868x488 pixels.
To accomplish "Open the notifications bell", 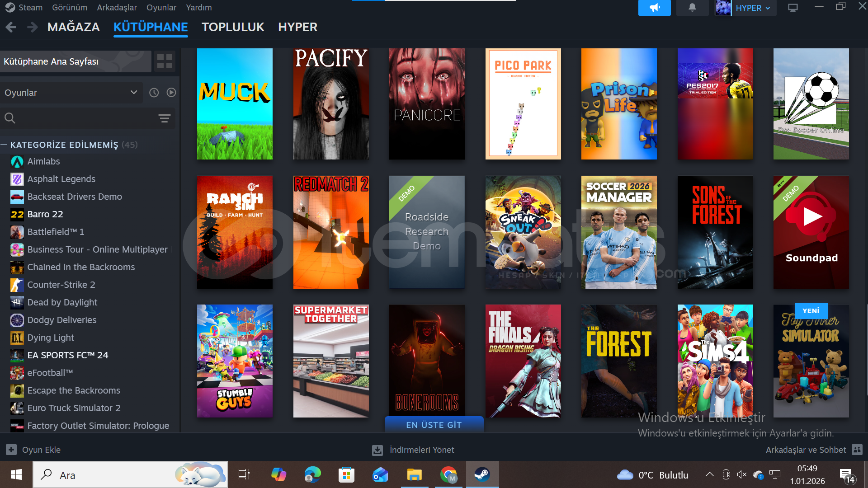I will (692, 8).
